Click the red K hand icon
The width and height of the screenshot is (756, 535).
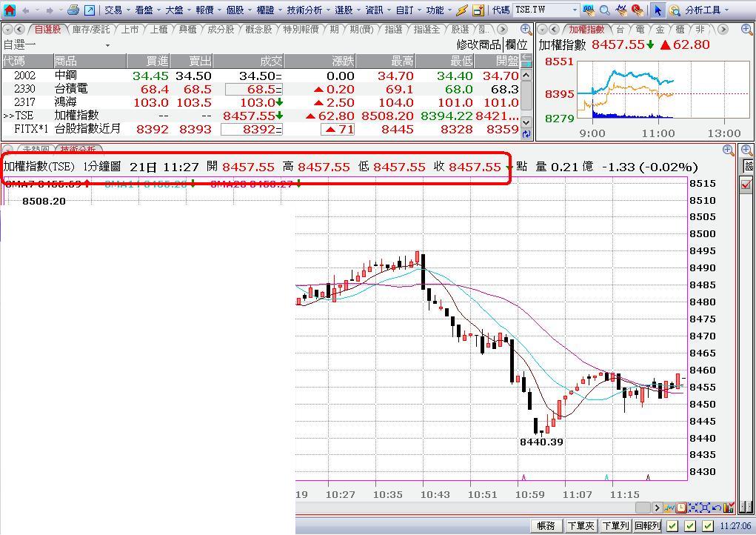coord(637,10)
